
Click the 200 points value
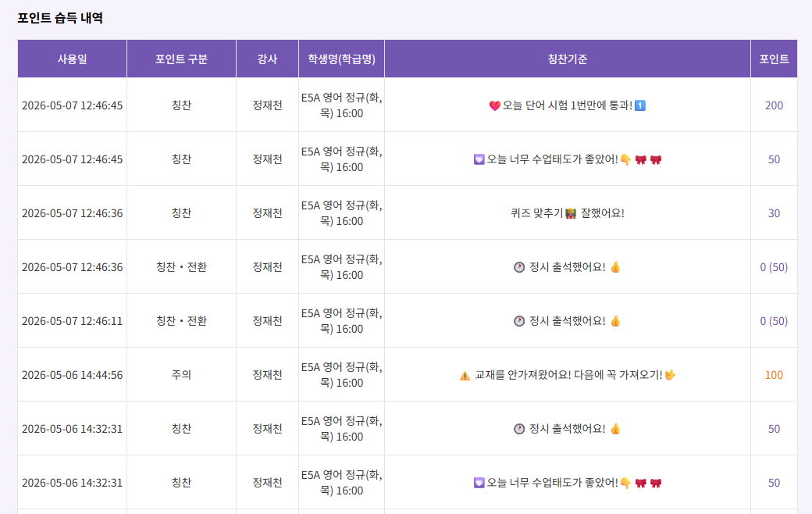pyautogui.click(x=774, y=105)
